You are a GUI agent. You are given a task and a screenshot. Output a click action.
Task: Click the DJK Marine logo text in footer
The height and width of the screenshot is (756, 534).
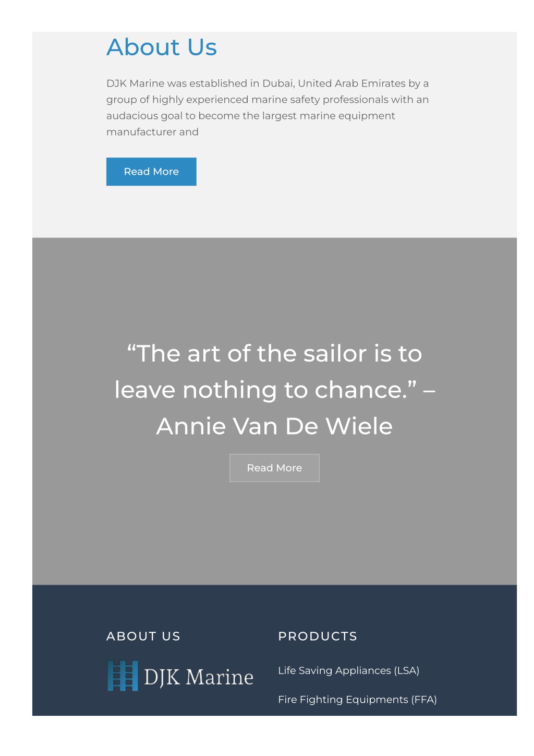[x=198, y=677]
